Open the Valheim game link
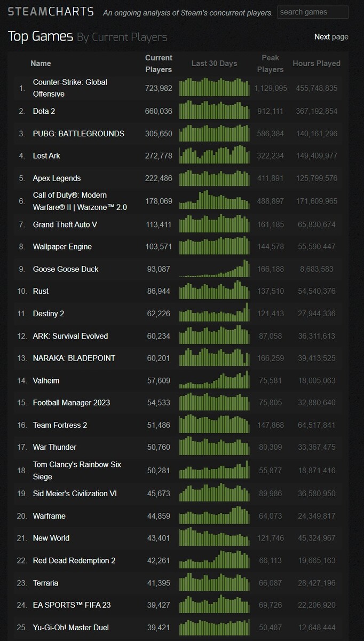364x641 pixels. pyautogui.click(x=46, y=381)
